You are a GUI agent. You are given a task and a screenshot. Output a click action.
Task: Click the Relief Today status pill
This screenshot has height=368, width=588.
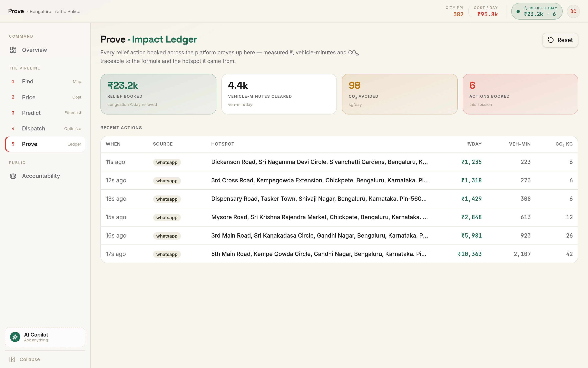pyautogui.click(x=537, y=11)
